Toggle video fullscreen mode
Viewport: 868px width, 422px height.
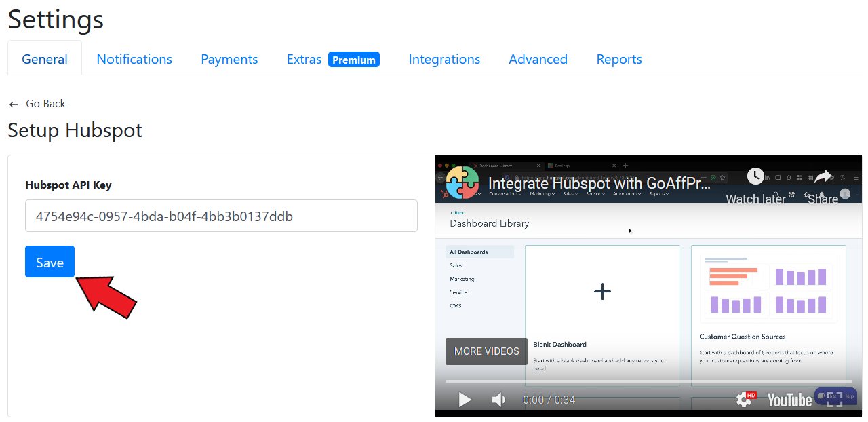[835, 400]
